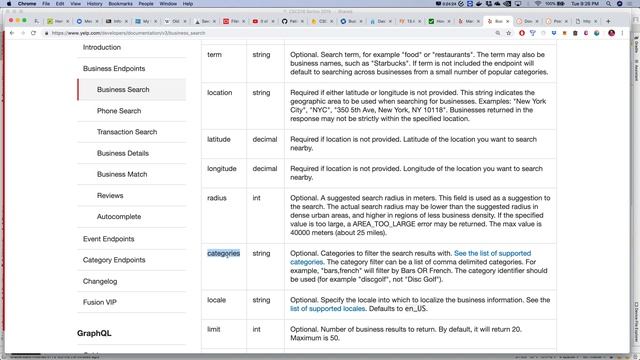This screenshot has width=640, height=360.
Task: Open the People menu
Action: click(146, 4)
